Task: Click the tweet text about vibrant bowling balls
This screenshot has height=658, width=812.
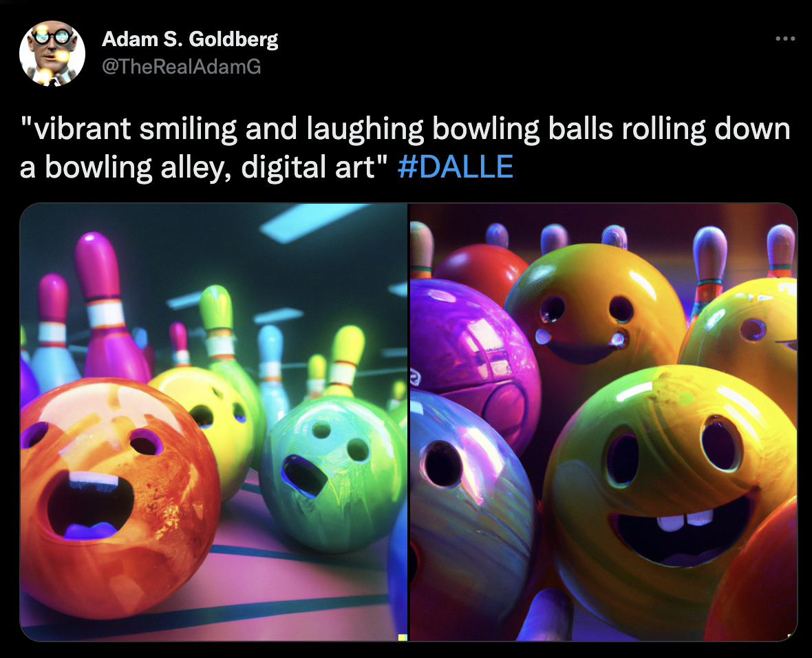Action: click(405, 148)
